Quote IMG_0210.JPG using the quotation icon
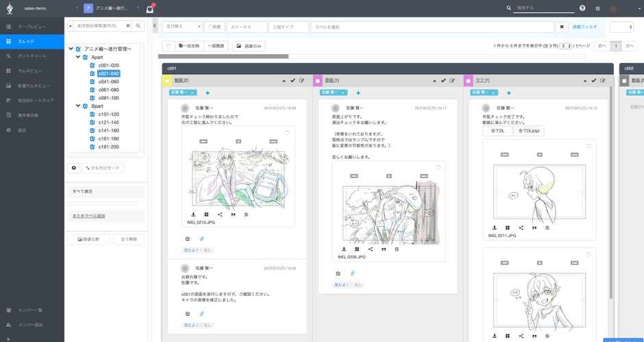The image size is (644, 342). click(x=234, y=215)
